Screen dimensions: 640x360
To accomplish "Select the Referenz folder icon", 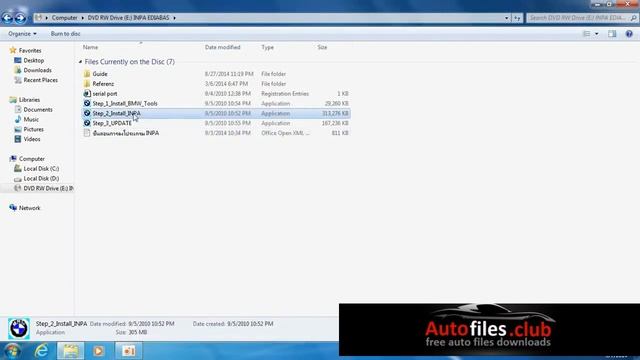I will click(87, 84).
